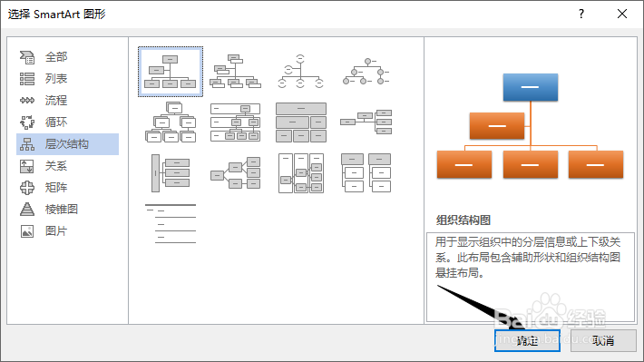644x362 pixels.
Task: Pick the hierarchy layout with stacked boxes
Action: (171, 122)
